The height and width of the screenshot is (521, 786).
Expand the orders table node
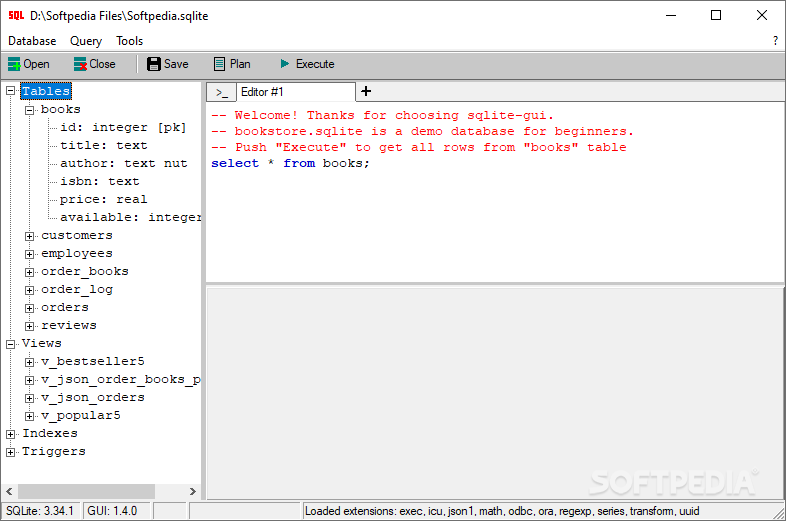click(x=30, y=308)
